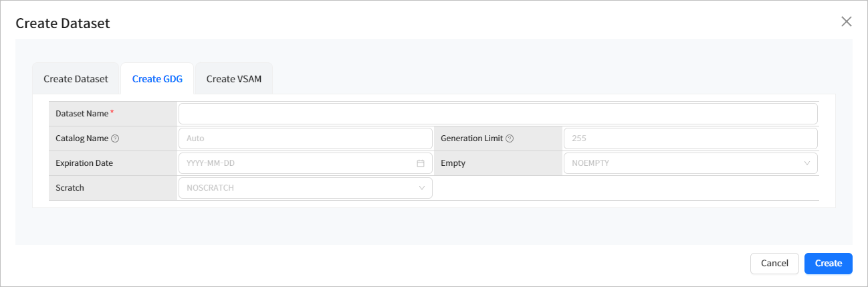Image resolution: width=868 pixels, height=287 pixels.
Task: Click the Catalog Name Auto field
Action: [305, 138]
